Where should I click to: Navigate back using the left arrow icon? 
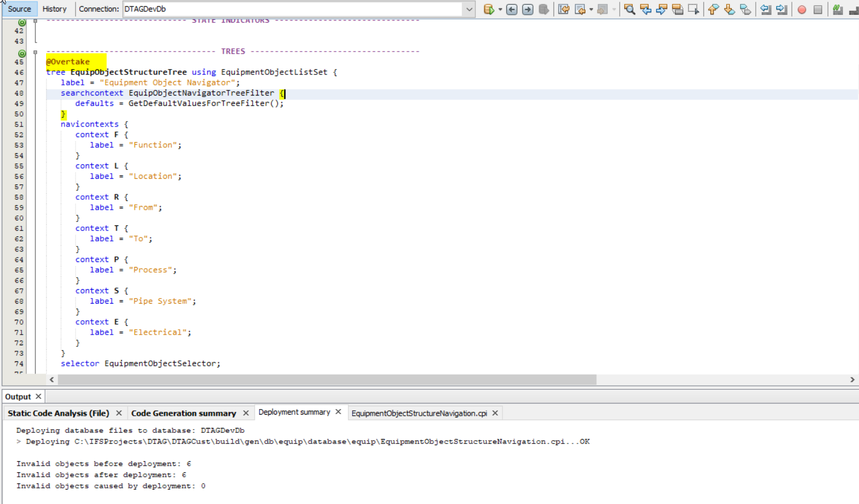pos(511,9)
